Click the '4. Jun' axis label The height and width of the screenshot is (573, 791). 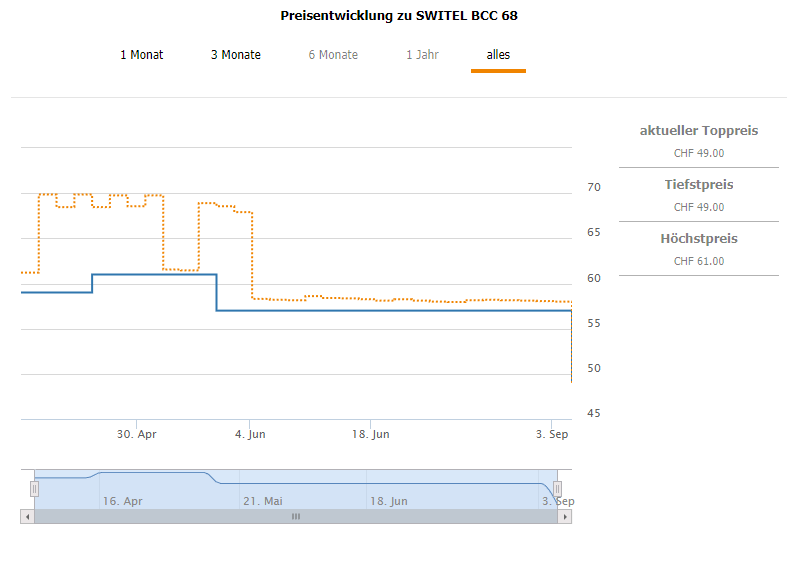click(x=250, y=434)
